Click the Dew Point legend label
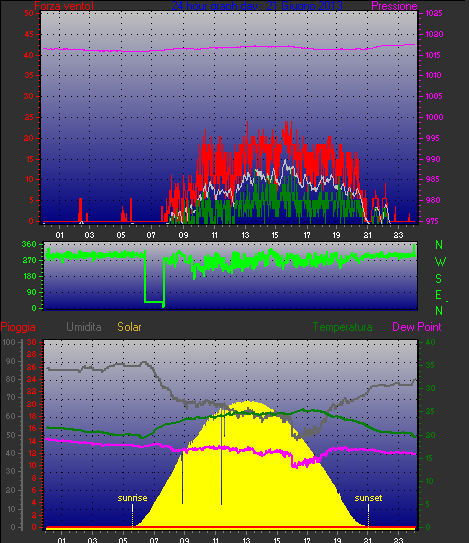The width and height of the screenshot is (469, 543). click(417, 327)
